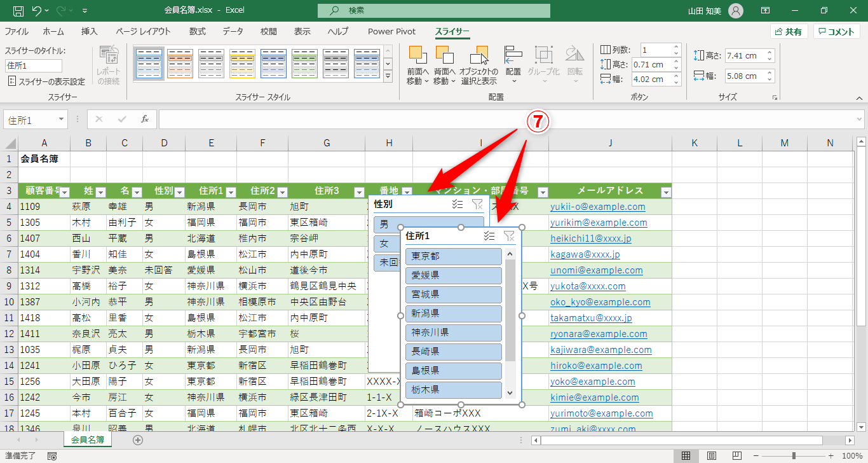Switch to the データ ribbon tab
Image resolution: width=868 pixels, height=463 pixels.
coord(233,31)
